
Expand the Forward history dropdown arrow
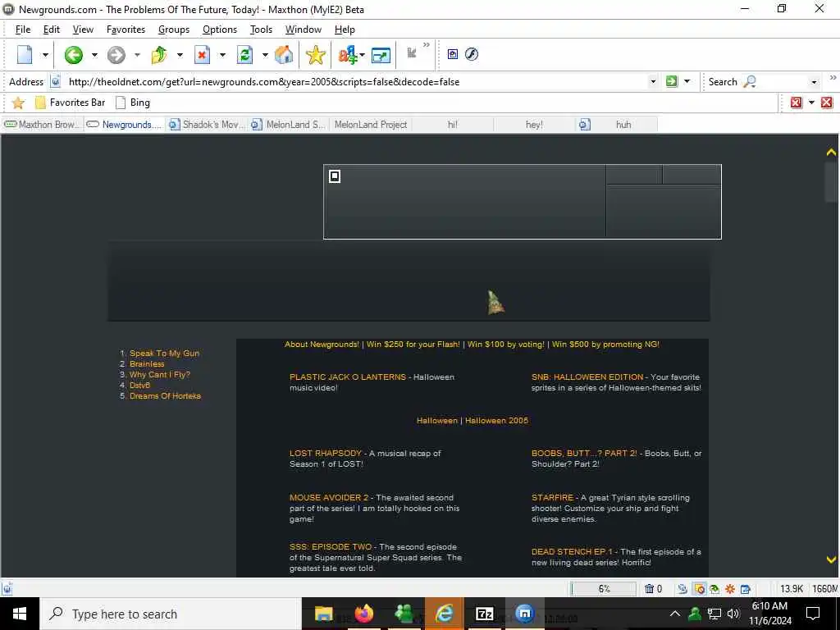point(137,55)
